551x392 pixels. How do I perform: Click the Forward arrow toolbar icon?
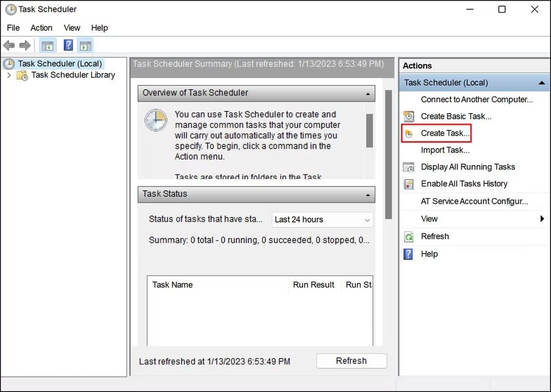[25, 45]
